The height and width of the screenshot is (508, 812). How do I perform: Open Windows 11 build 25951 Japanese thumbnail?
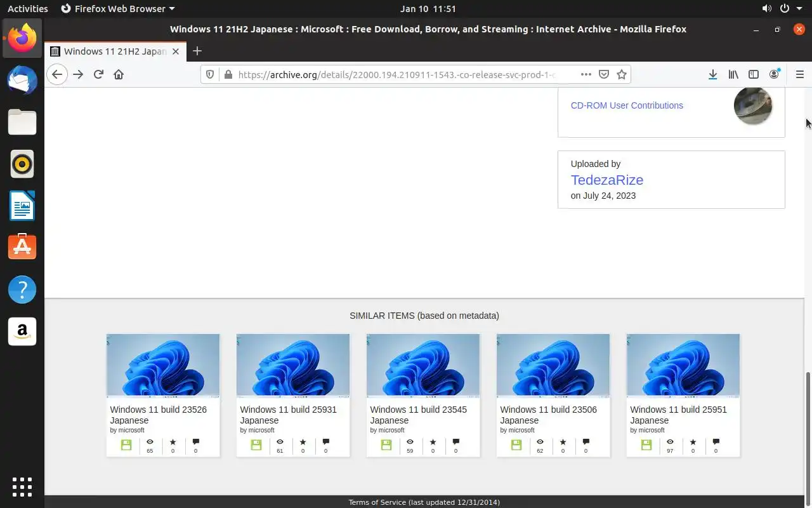683,365
